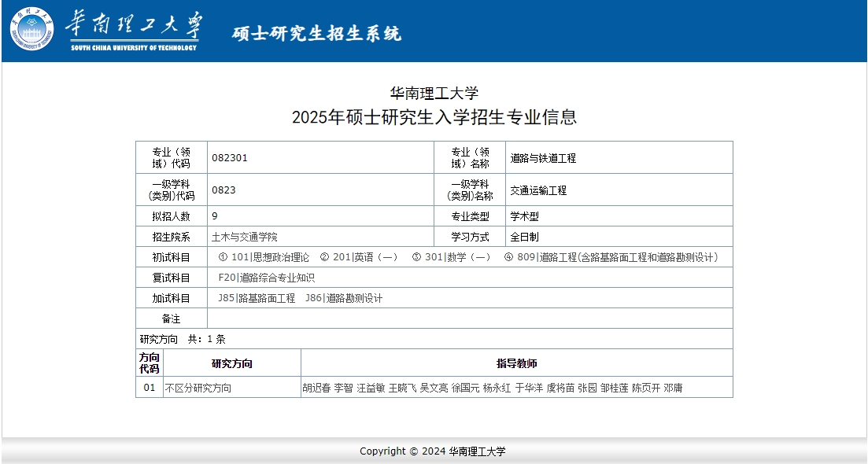Click the 专业（领域）代码 label cell

172,157
